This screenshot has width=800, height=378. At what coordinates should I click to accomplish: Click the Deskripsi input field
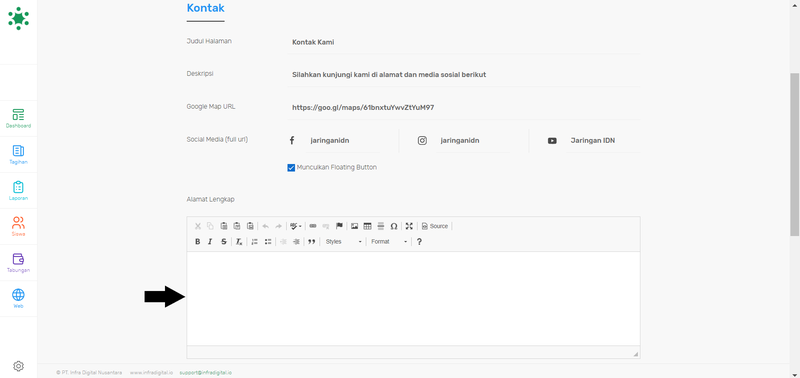[x=464, y=74]
